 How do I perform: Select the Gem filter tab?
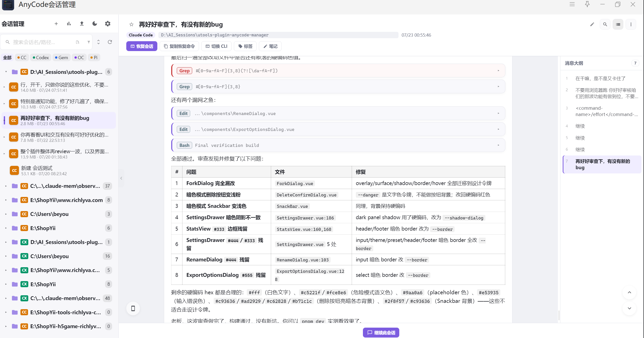pos(61,58)
